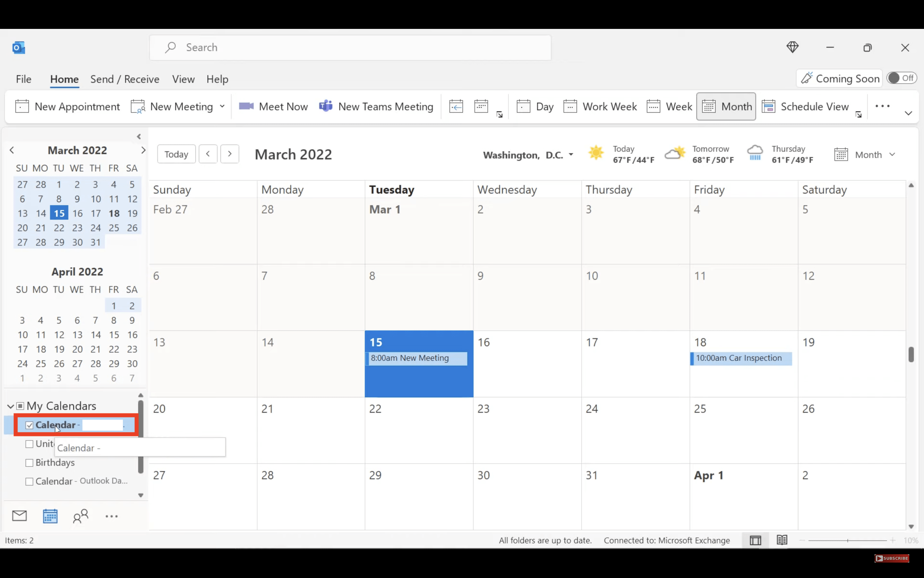Open the View tab

click(183, 79)
